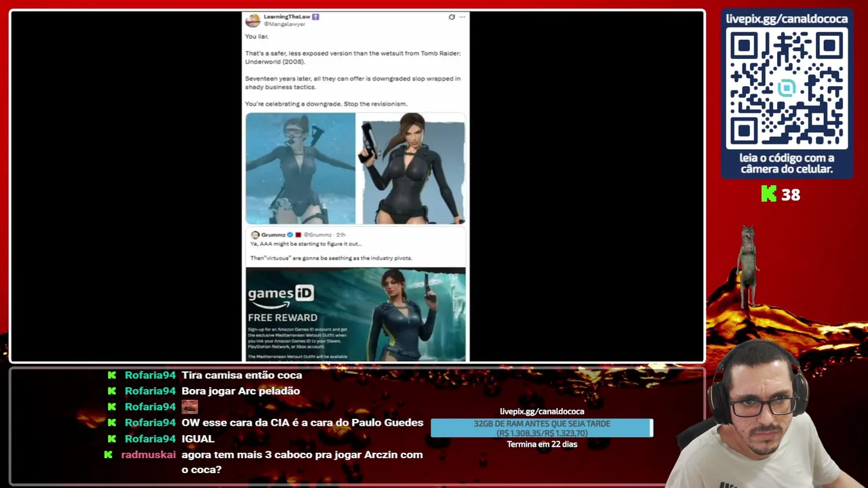Click the Lara Croft holding pistol image
Viewport: 868px width, 488px height.
[x=412, y=168]
